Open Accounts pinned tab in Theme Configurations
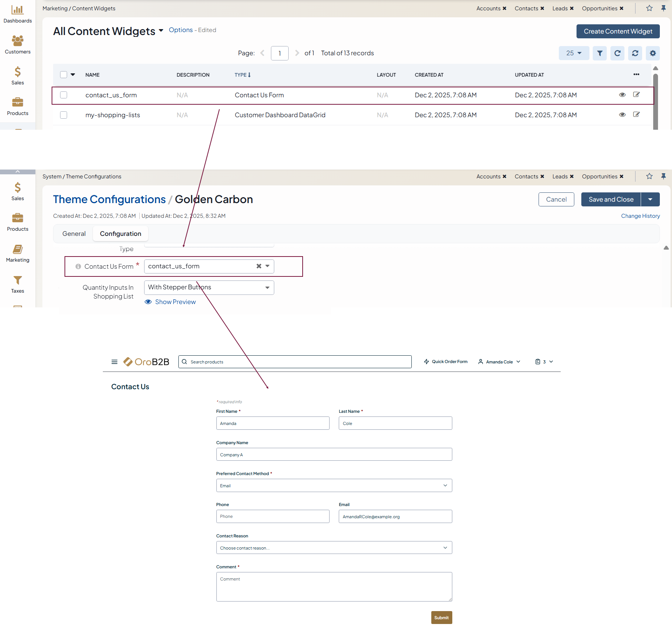Viewport: 672px width, 638px height. [488, 177]
